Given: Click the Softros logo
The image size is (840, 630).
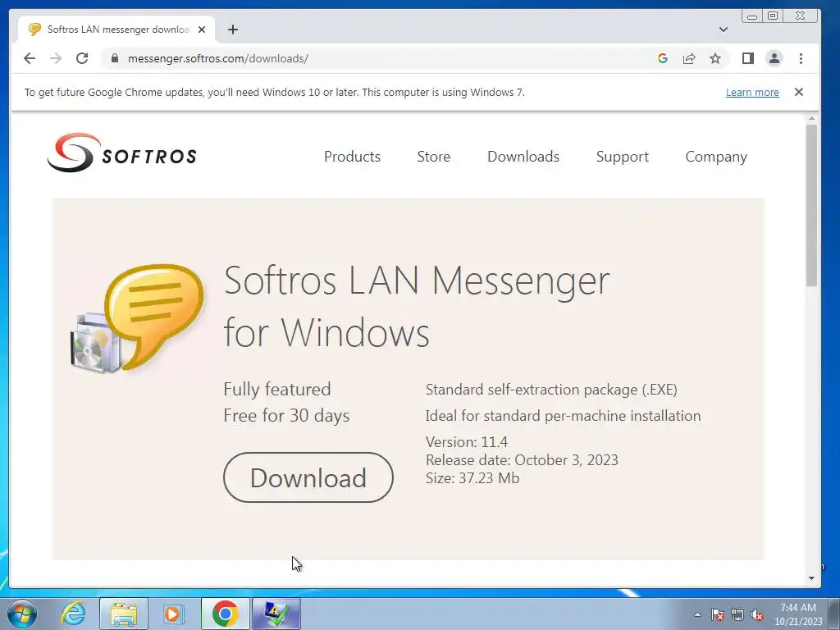Looking at the screenshot, I should click(x=122, y=153).
